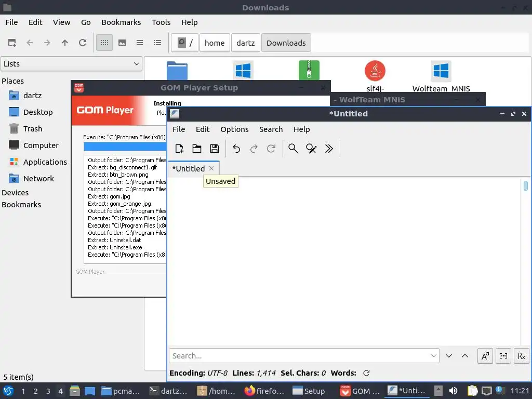Switch to the dartz terminal taskbar entry
The width and height of the screenshot is (532, 399).
(169, 391)
